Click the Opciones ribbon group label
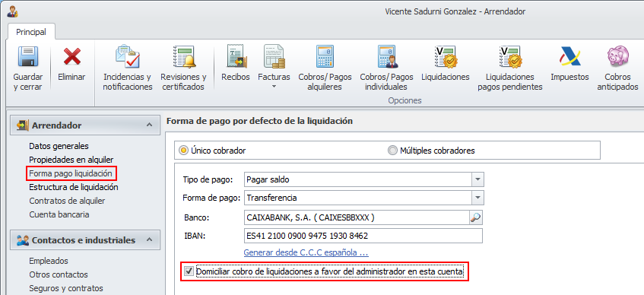Viewport: 644px width, 295px height. [x=405, y=100]
